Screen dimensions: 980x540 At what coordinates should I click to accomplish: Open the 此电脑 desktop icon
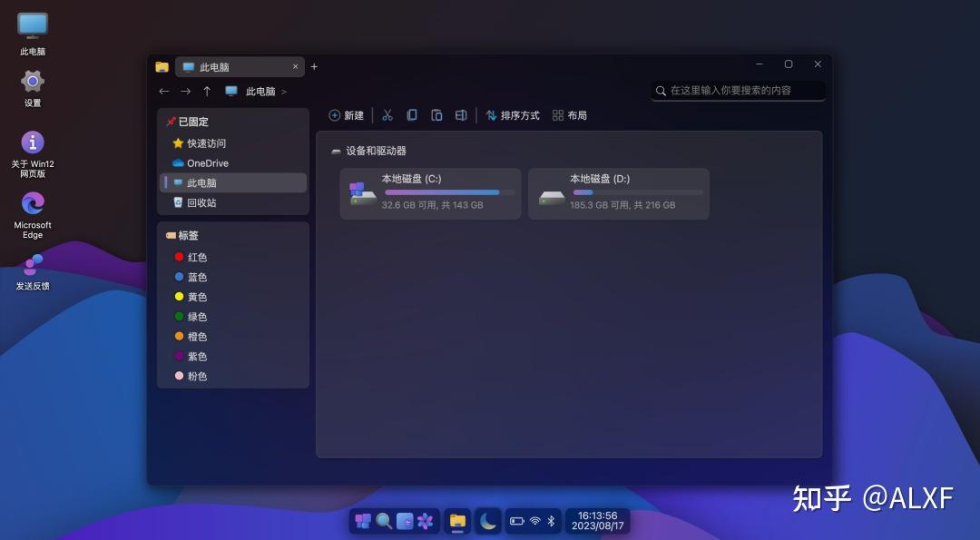pos(33,34)
